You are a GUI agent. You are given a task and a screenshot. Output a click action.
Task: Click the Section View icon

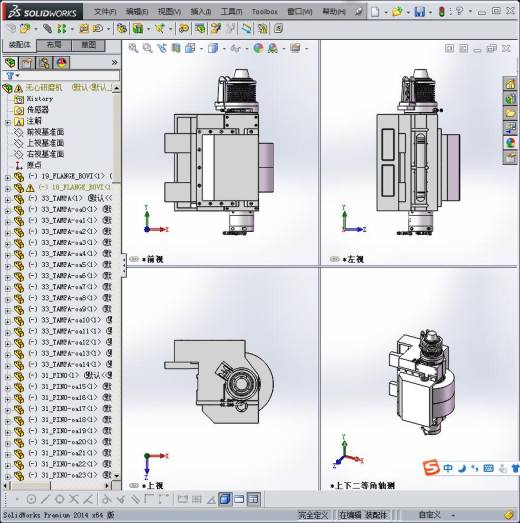pos(176,48)
